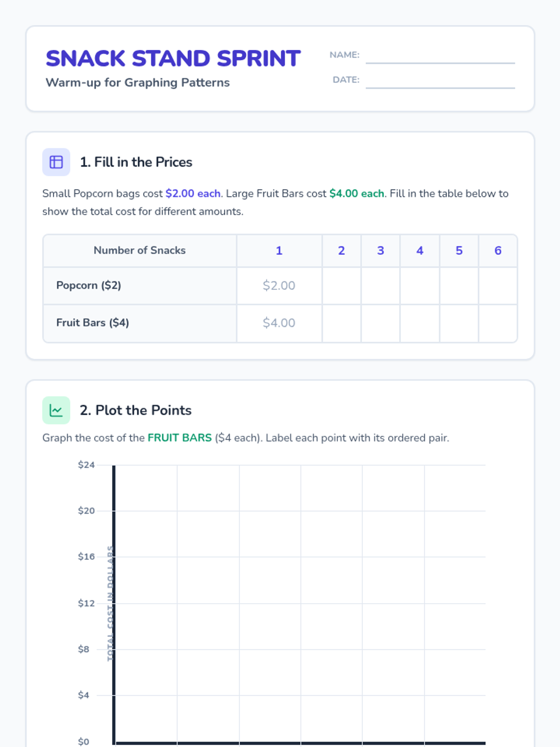The width and height of the screenshot is (560, 747).
Task: Select the Fruit Bars cell for 3 snacks
Action: (381, 324)
